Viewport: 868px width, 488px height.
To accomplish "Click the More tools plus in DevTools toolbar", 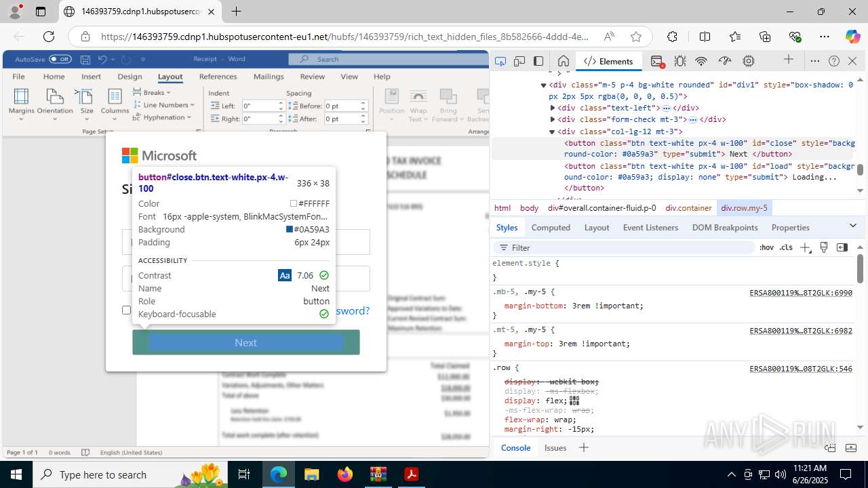I will point(788,60).
